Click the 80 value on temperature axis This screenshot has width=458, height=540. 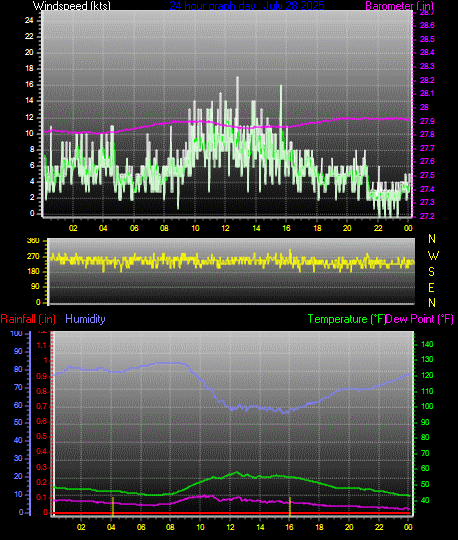[425, 438]
